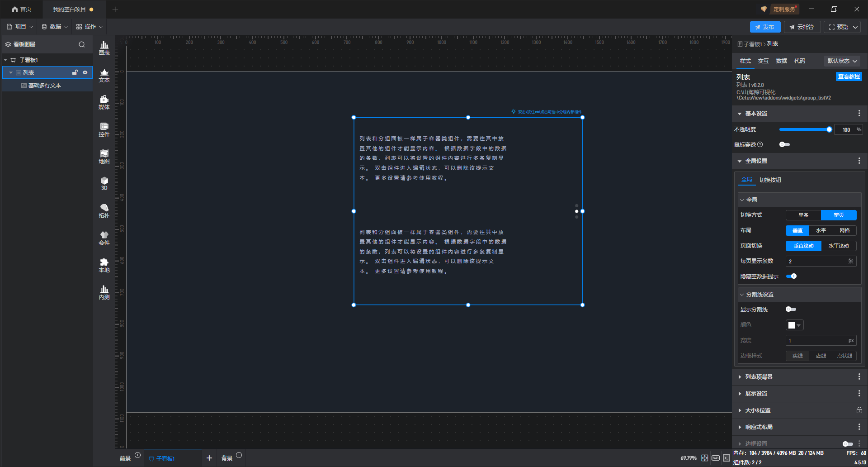Image resolution: width=868 pixels, height=467 pixels.
Task: Open the 数据 menu in toolbar
Action: (x=55, y=27)
